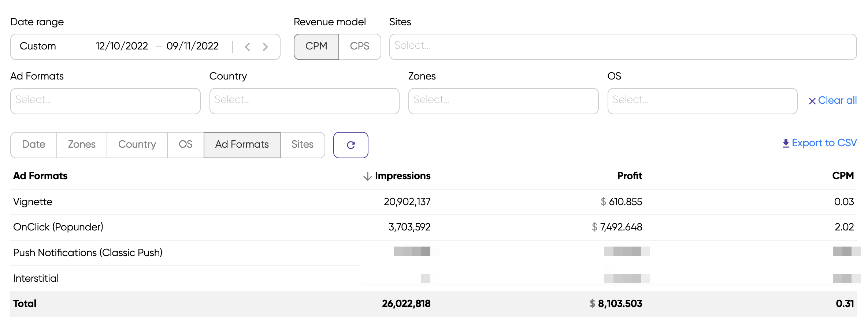Switch revenue model to CPS

point(359,47)
